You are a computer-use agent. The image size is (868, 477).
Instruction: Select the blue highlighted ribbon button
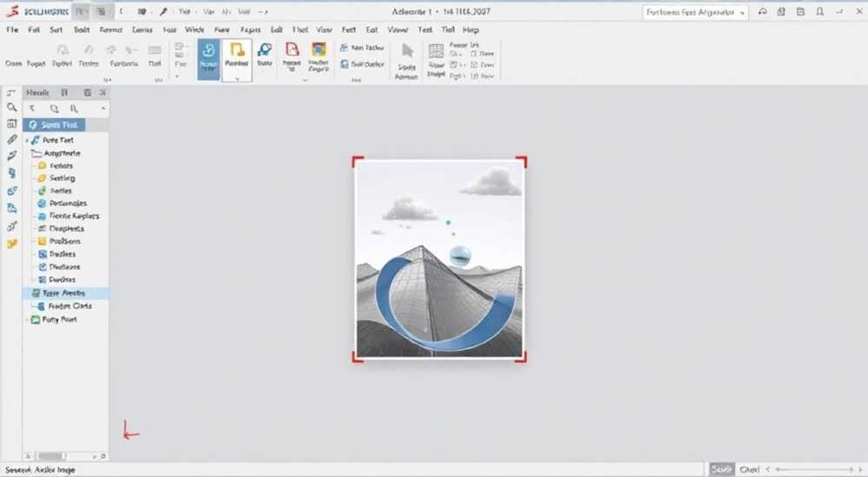click(208, 60)
